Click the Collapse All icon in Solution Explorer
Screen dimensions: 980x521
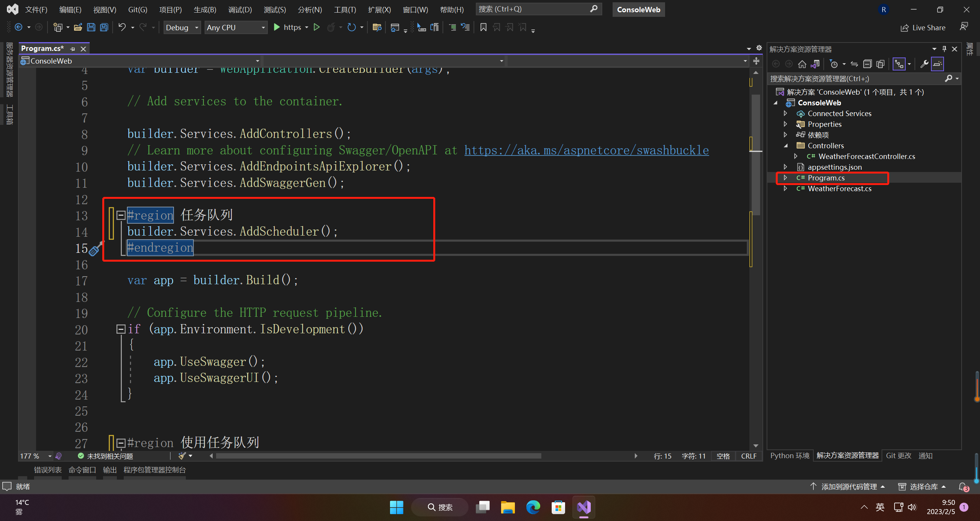coord(867,64)
